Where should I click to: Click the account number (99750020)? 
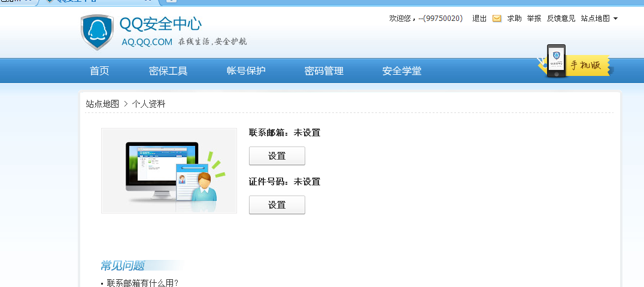pos(442,19)
